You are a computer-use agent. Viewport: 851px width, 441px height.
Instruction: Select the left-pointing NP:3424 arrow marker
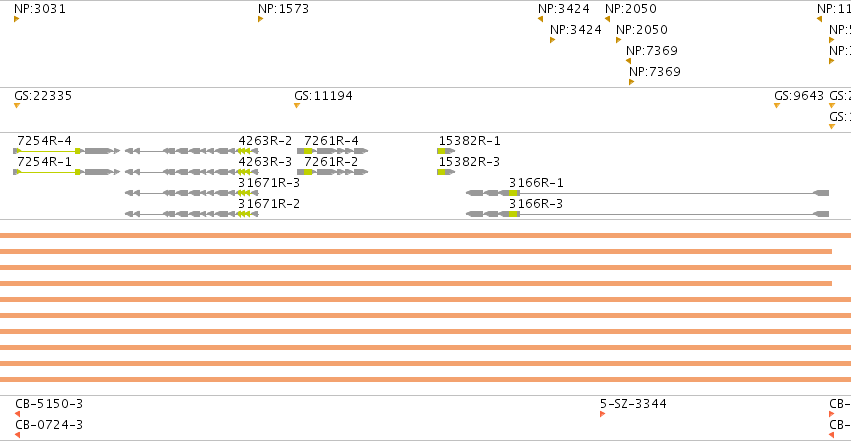[540, 19]
